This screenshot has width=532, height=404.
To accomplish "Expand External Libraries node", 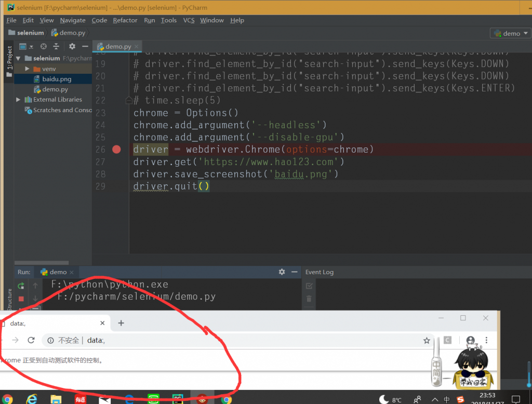I will point(18,99).
